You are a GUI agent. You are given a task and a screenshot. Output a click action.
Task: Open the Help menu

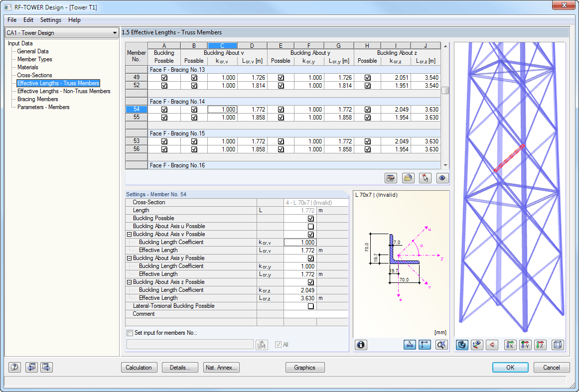coord(74,20)
